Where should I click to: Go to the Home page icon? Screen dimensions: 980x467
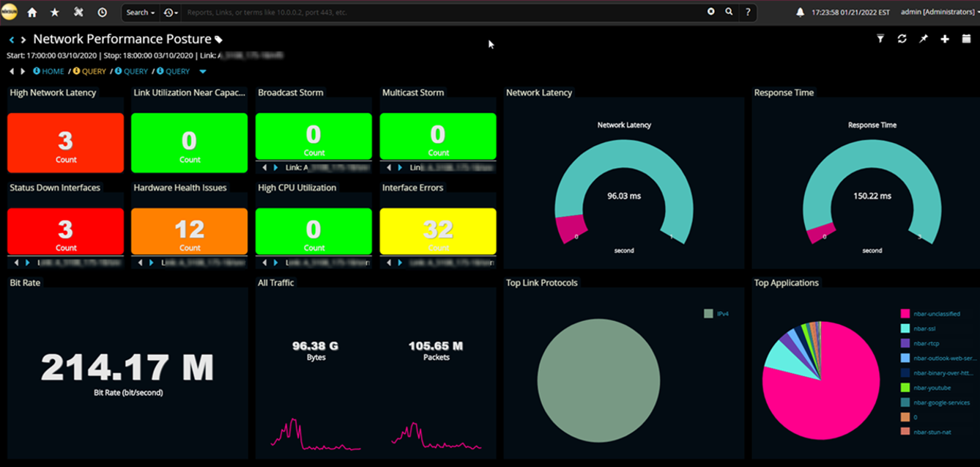click(x=31, y=12)
